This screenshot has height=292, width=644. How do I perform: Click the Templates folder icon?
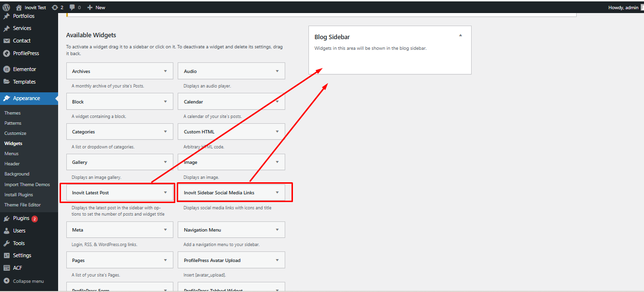pos(7,82)
